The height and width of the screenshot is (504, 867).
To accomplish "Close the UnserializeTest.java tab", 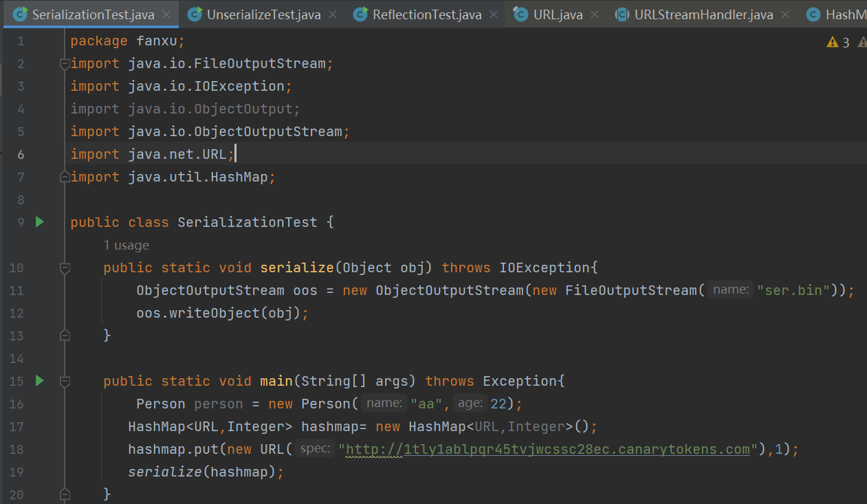I will point(333,14).
